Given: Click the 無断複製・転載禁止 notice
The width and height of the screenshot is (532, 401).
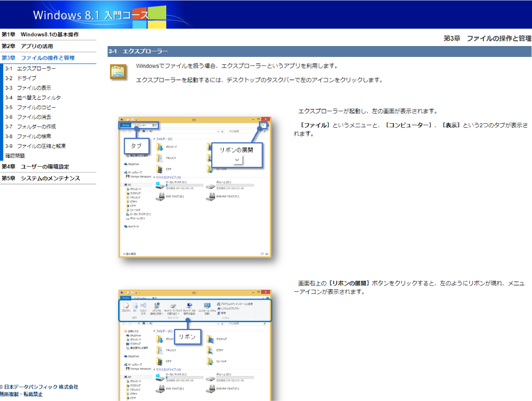Looking at the screenshot, I should [x=21, y=394].
